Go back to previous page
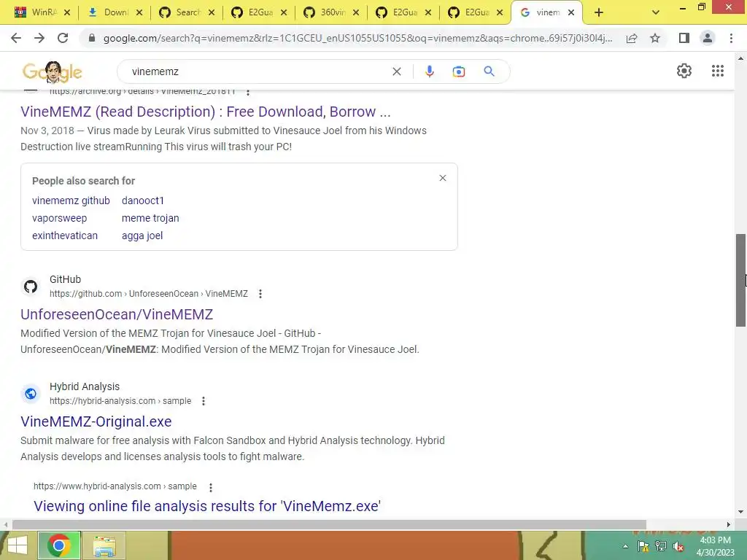This screenshot has width=747, height=560. tap(16, 38)
